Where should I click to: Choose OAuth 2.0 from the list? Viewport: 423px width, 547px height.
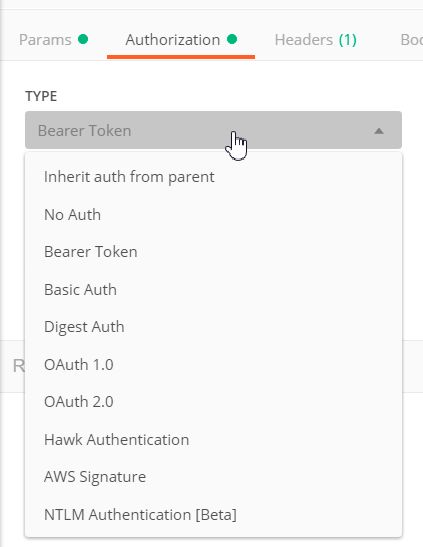click(213, 402)
